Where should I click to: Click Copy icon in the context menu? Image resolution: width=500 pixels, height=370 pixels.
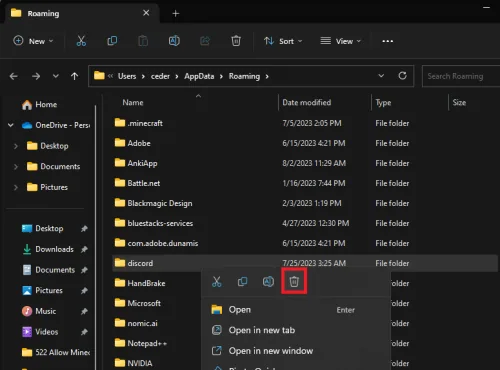tap(242, 282)
